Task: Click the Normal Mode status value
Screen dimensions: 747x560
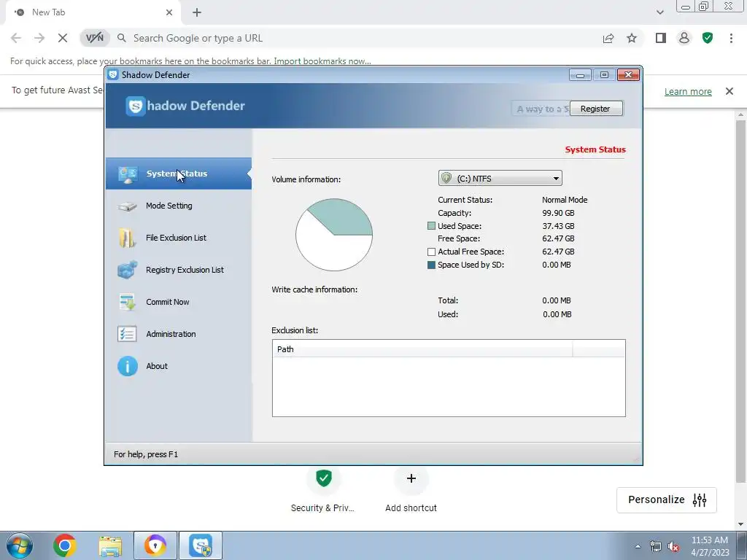Action: click(565, 200)
